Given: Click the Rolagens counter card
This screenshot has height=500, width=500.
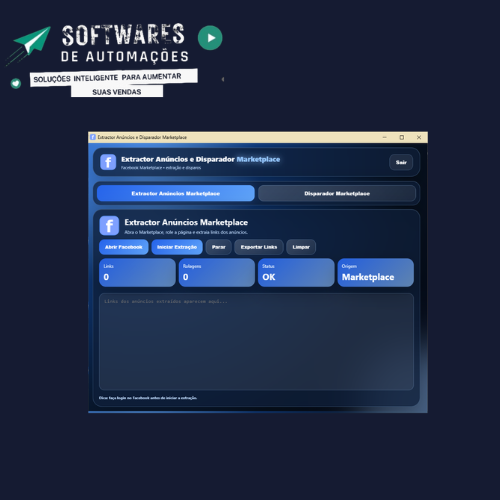Looking at the screenshot, I should pos(217,273).
